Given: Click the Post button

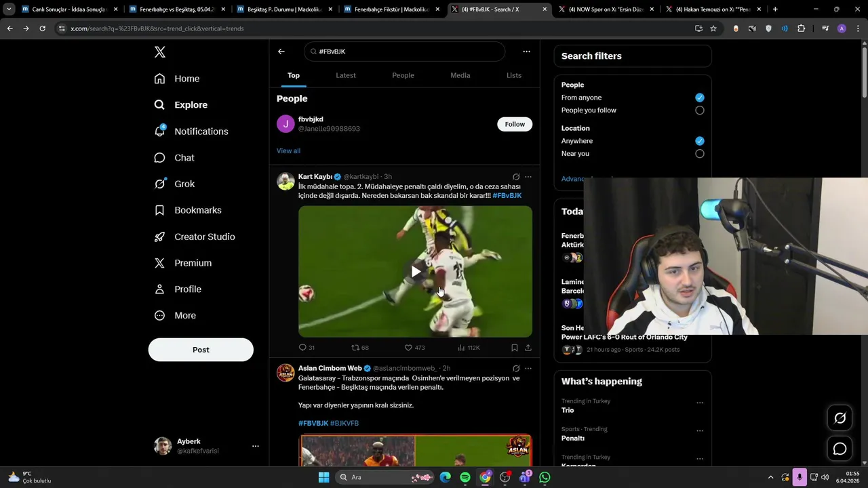Looking at the screenshot, I should pyautogui.click(x=201, y=350).
